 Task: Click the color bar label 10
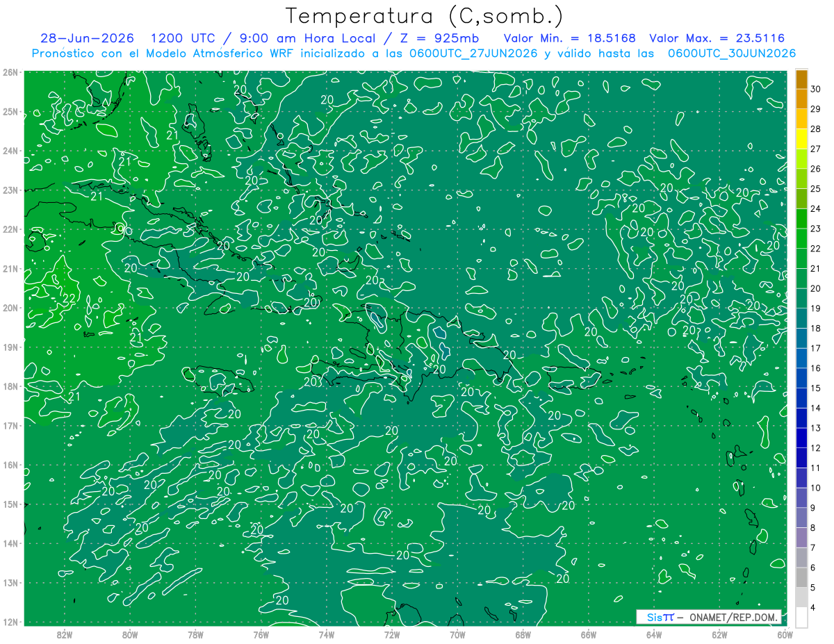pos(816,488)
